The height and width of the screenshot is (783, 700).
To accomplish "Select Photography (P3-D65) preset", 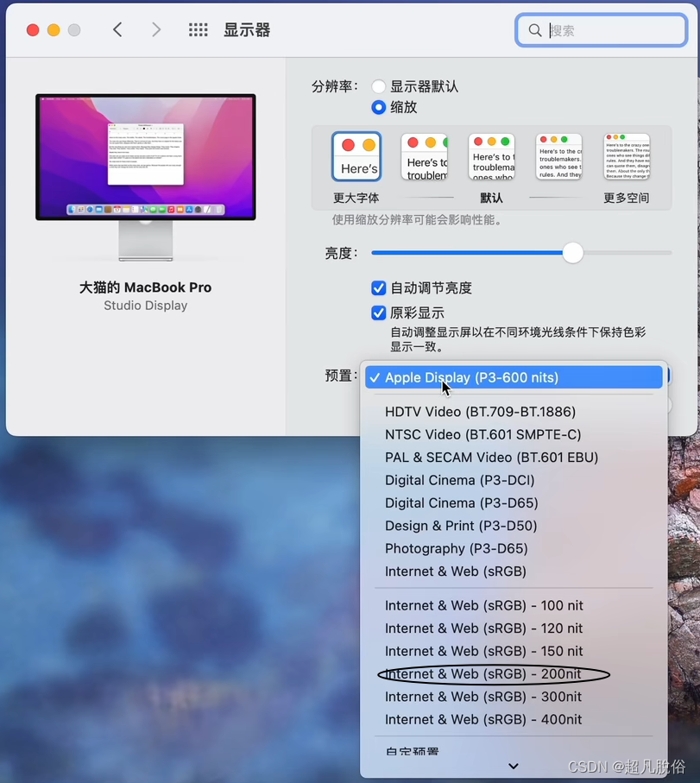I will pos(514,549).
